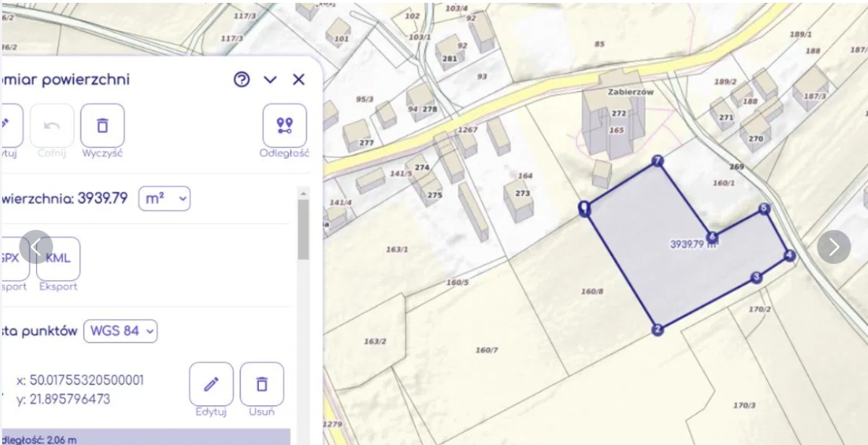This screenshot has width=868, height=445.
Task: Select polygon vertex marker 6
Action: (x=712, y=237)
